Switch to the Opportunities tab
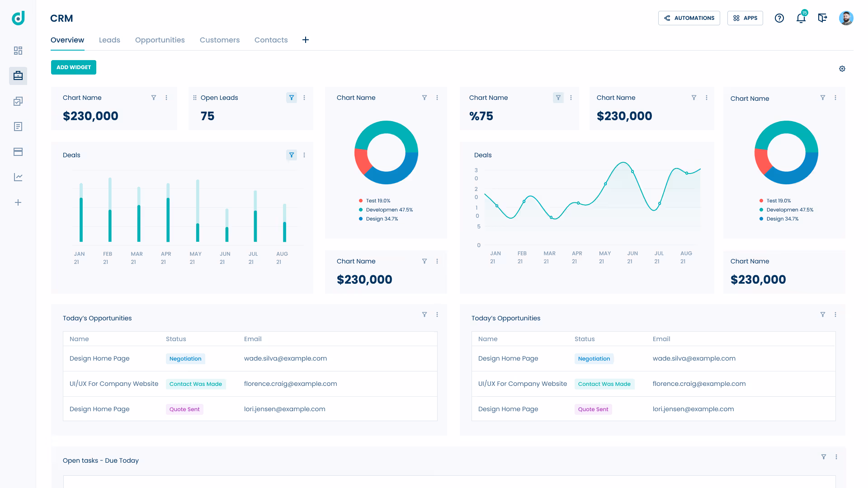The image size is (868, 488). [x=160, y=40]
